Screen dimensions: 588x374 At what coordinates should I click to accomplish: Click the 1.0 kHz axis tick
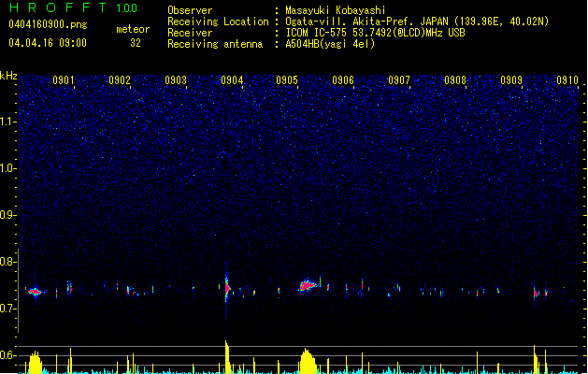coord(8,168)
